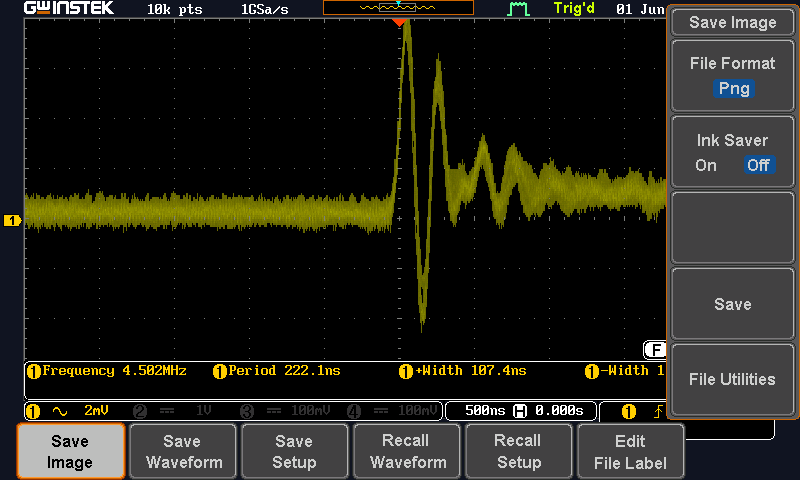The image size is (800, 480).
Task: Click the green trigger waveform status icon
Action: [518, 9]
